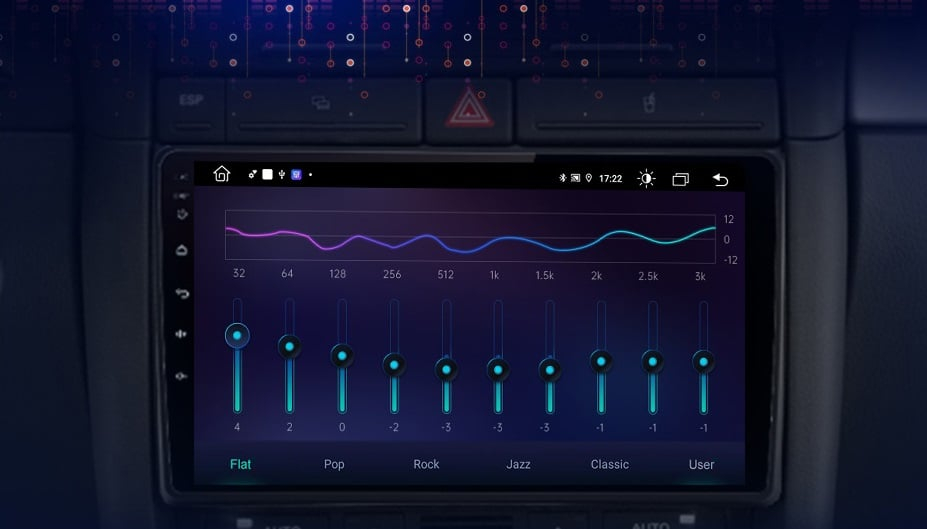Select the Flat equalizer preset
The height and width of the screenshot is (529, 927).
[x=240, y=464]
